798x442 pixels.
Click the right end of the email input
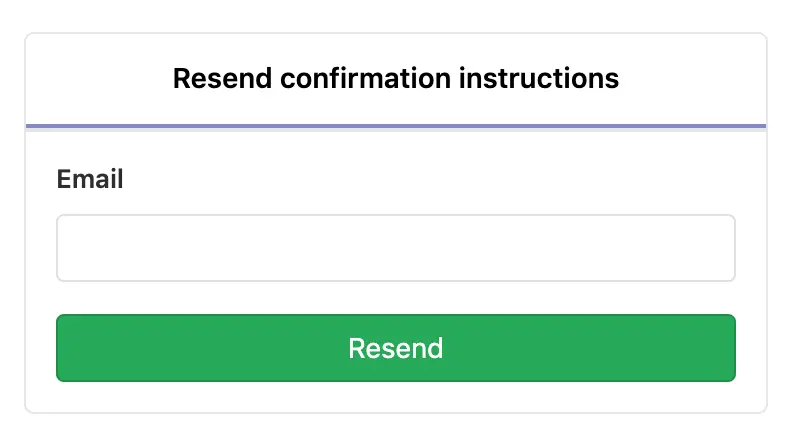coord(722,248)
